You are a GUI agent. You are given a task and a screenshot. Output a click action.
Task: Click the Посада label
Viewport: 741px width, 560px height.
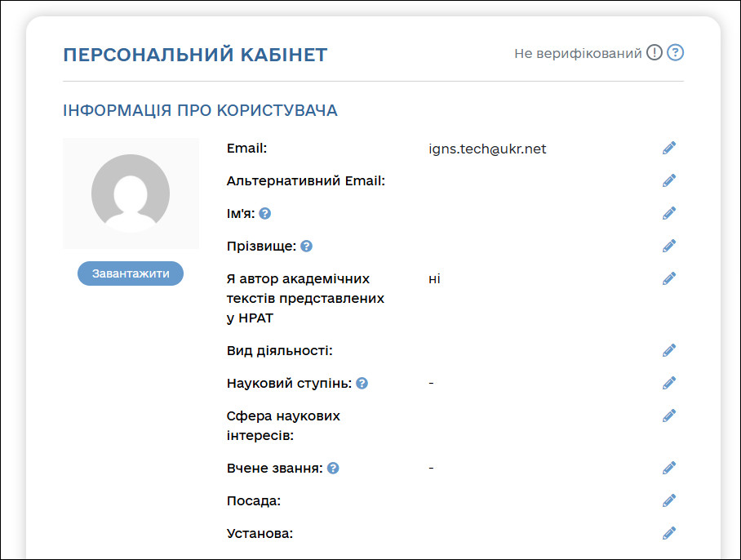tap(254, 501)
